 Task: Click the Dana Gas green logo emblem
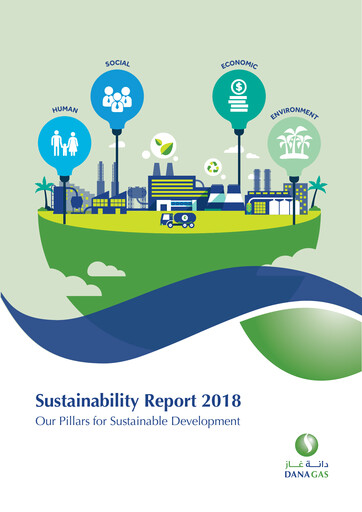306,445
